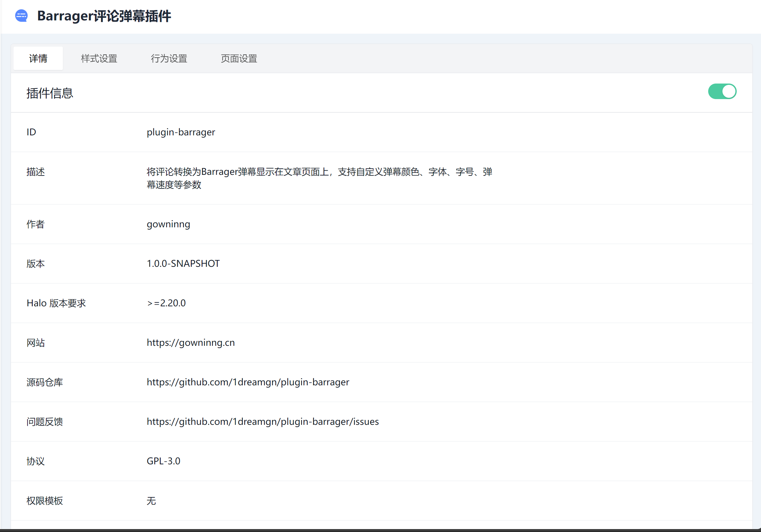Screen dimensions: 761x532
Task: Click the 插件信息 section heading
Action: pos(50,93)
